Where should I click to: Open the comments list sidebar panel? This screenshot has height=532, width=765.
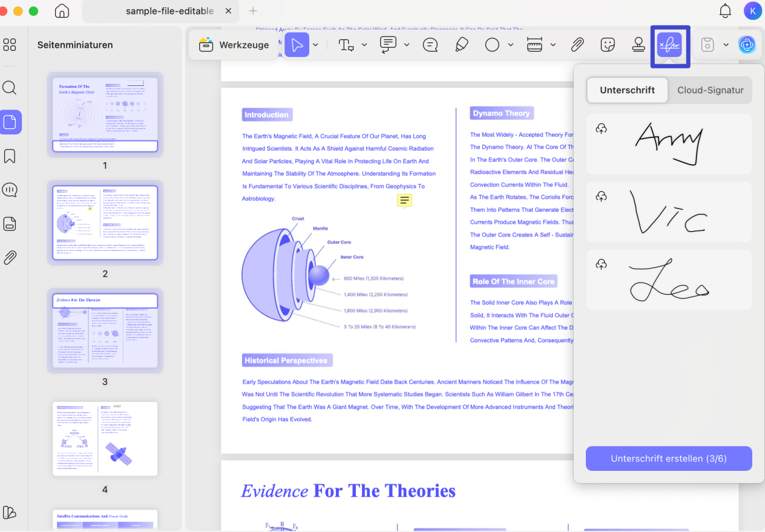point(10,190)
